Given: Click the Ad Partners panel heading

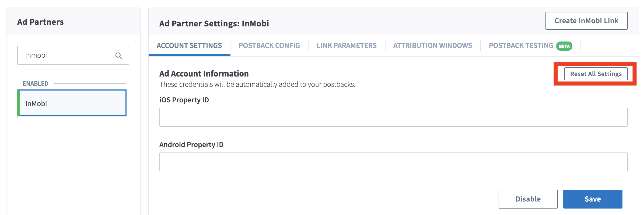Looking at the screenshot, I should click(40, 22).
